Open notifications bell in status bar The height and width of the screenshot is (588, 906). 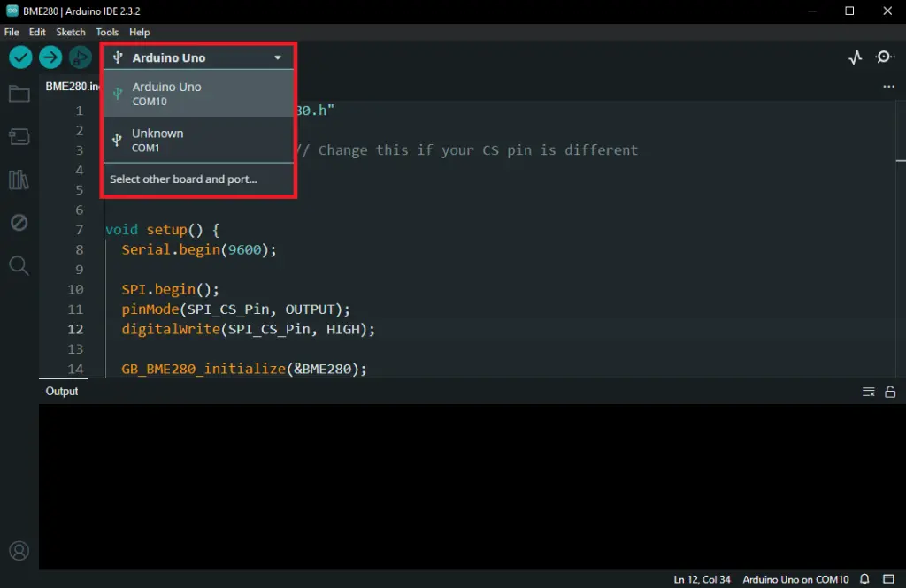coord(865,579)
